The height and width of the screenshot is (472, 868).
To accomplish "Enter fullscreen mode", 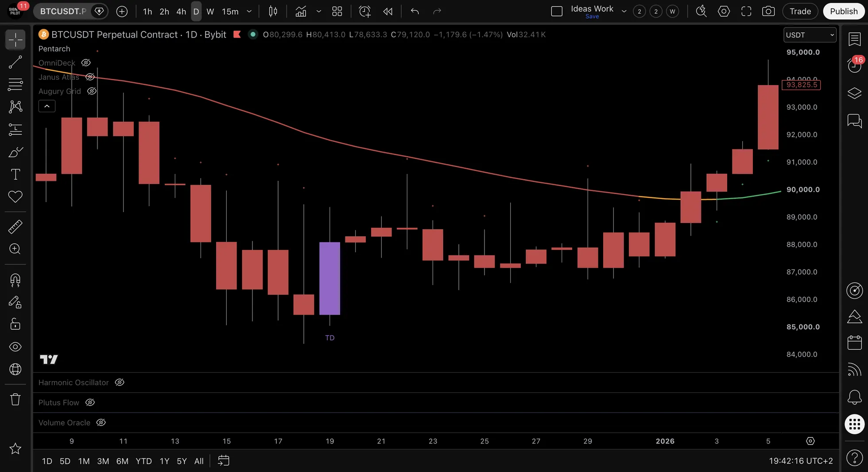I will [x=746, y=12].
